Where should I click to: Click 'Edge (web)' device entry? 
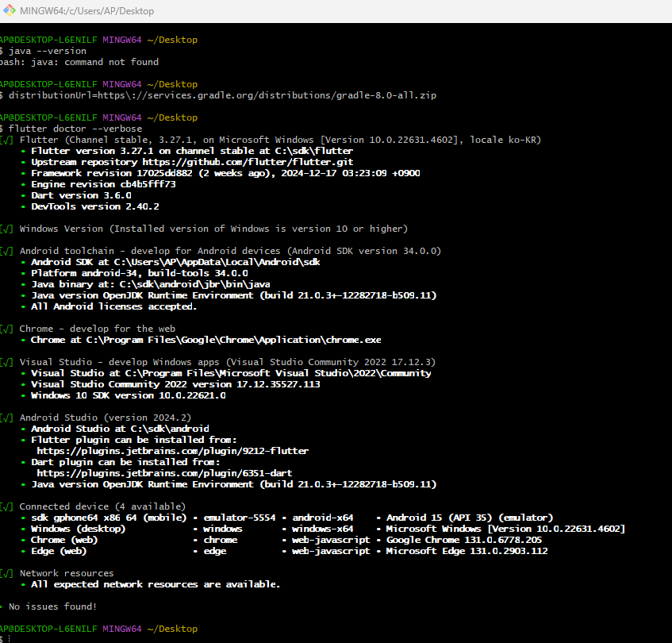[x=59, y=551]
